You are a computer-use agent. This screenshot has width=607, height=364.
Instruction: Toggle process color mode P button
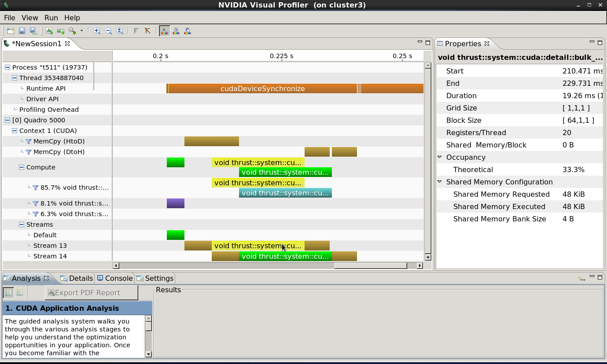188,31
